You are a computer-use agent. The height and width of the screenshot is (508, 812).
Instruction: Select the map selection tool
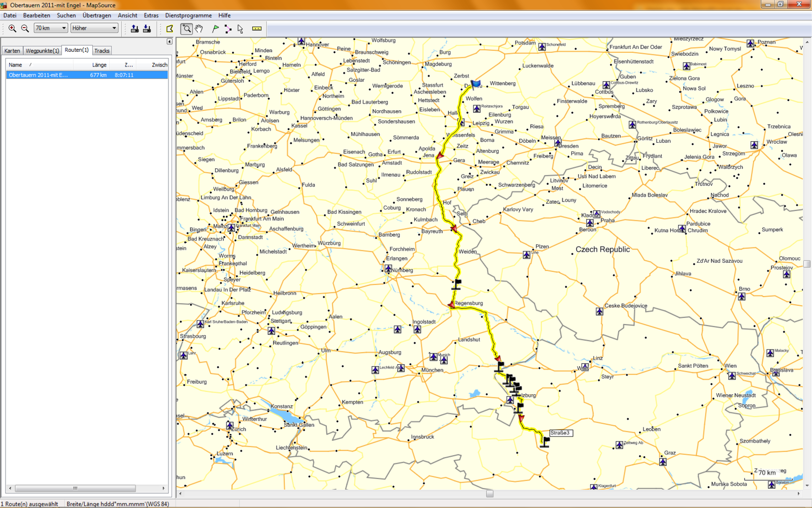point(170,28)
